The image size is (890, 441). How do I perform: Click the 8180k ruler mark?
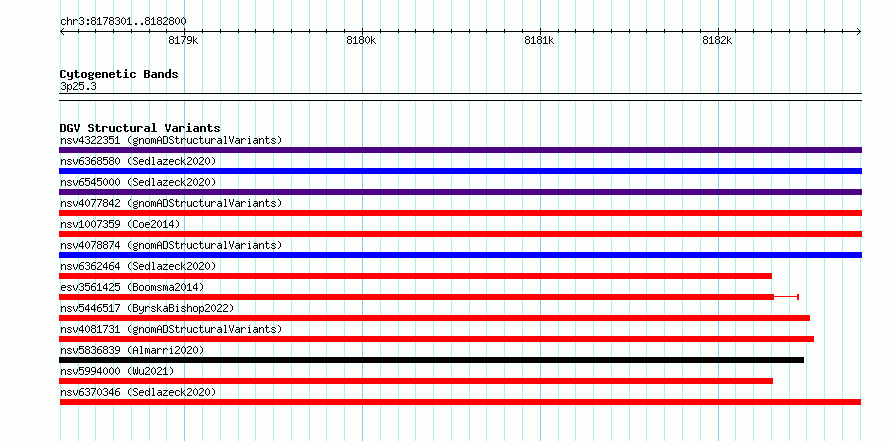click(x=362, y=40)
